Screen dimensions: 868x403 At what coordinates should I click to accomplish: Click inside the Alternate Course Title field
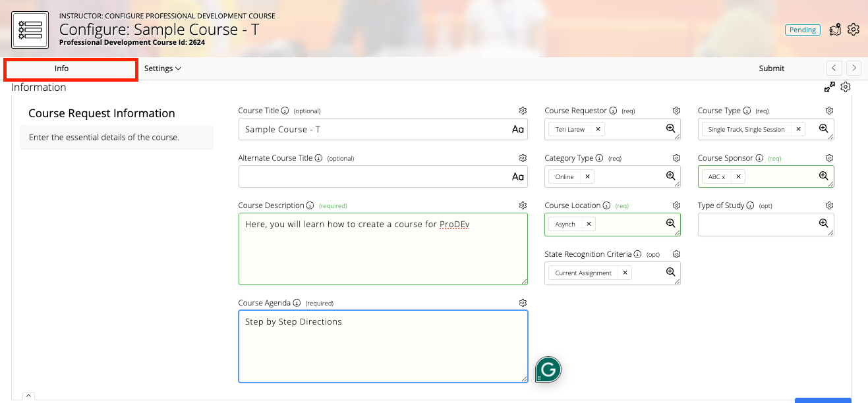[369, 176]
